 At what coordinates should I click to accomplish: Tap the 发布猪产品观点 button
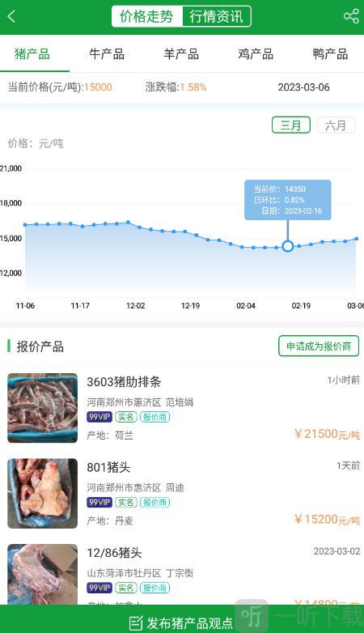pos(182,622)
